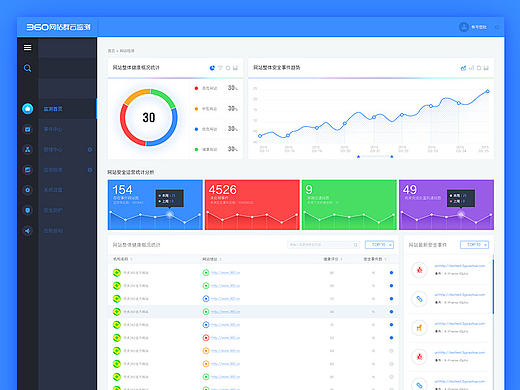The width and height of the screenshot is (520, 390).
Task: Open the network nodes sidebar icon
Action: tap(28, 149)
